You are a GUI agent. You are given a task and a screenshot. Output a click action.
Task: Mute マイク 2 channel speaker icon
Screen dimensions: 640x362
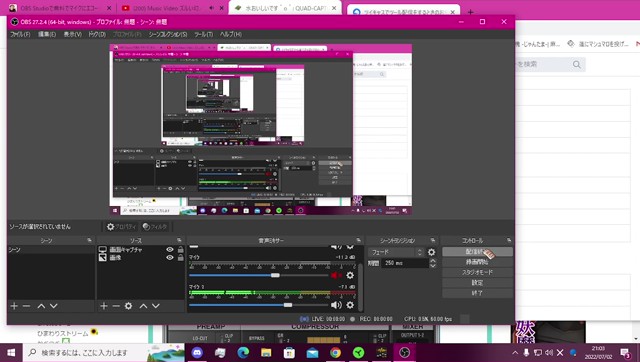pyautogui.click(x=336, y=305)
